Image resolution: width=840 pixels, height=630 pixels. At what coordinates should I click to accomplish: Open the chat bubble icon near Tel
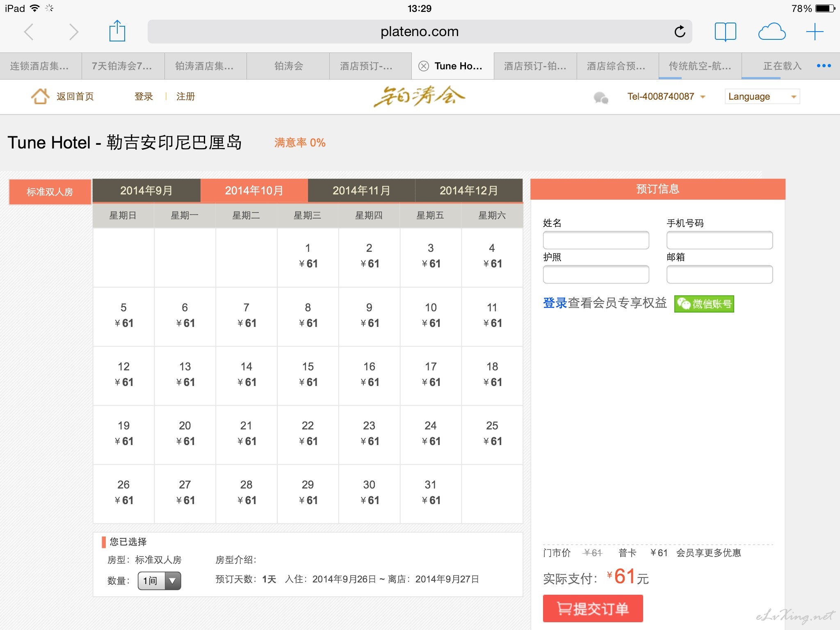601,98
